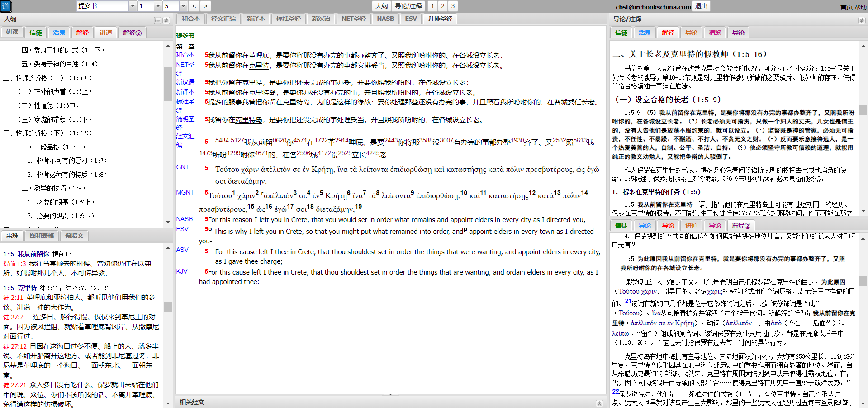
Task: Go to previous verse with < arrow
Action: [194, 6]
